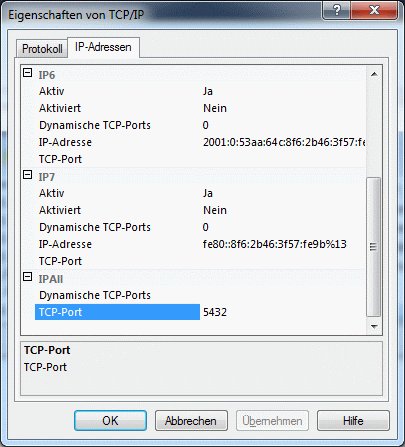Click the vertical scrollbar thumb
The image size is (405, 447).
tap(374, 247)
